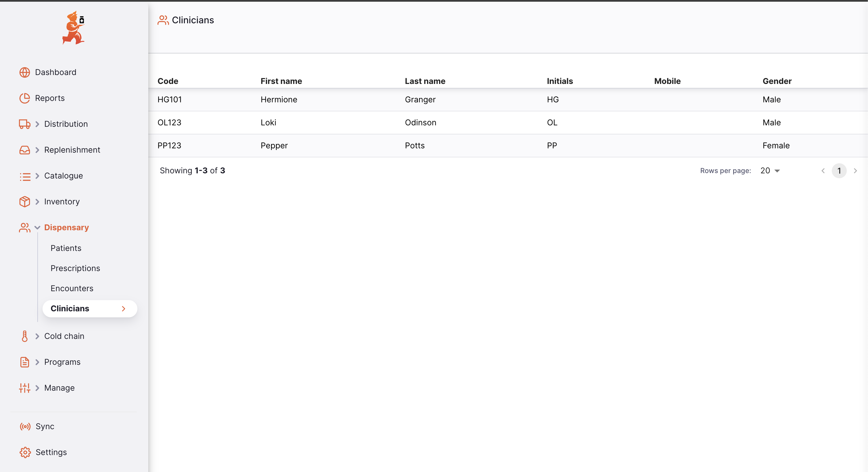Open the Reports menu item
This screenshot has height=472, width=868.
click(x=50, y=98)
